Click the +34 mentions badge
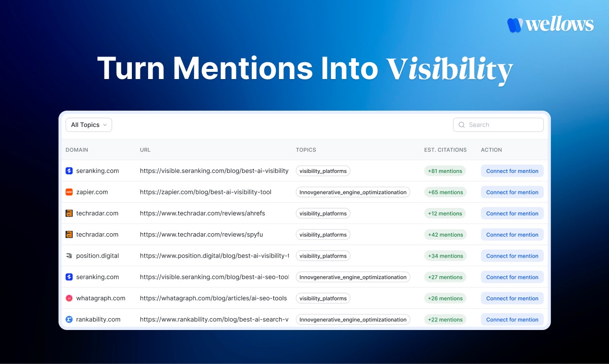The height and width of the screenshot is (364, 609). click(x=445, y=256)
